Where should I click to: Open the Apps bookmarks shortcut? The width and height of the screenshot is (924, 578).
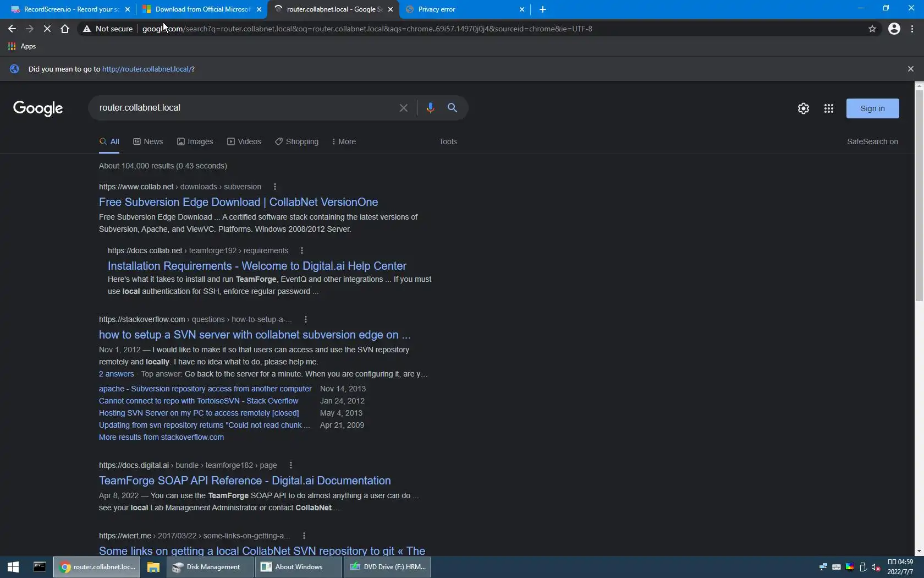pyautogui.click(x=22, y=46)
